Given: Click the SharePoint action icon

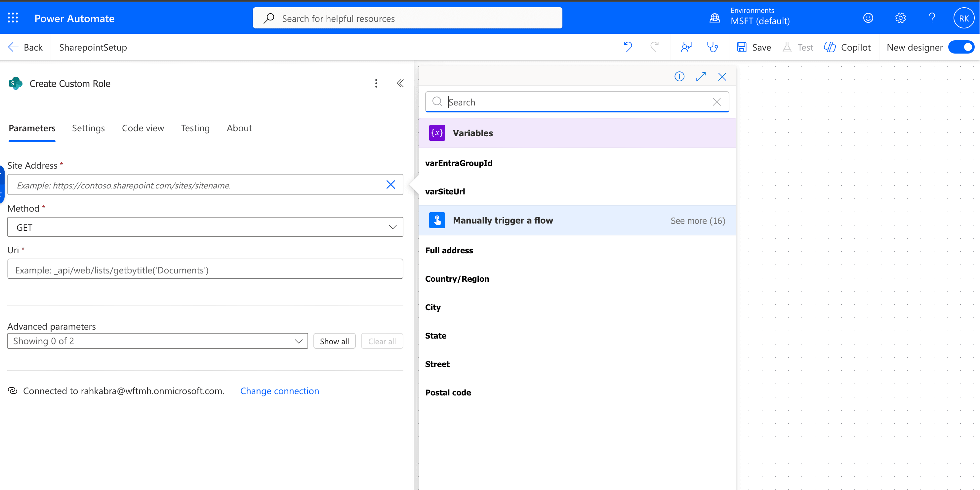Looking at the screenshot, I should [16, 83].
